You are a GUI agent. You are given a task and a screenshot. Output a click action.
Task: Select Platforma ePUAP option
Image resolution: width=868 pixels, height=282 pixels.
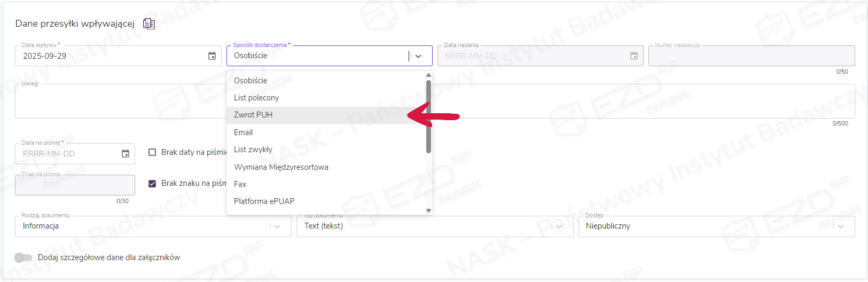264,201
